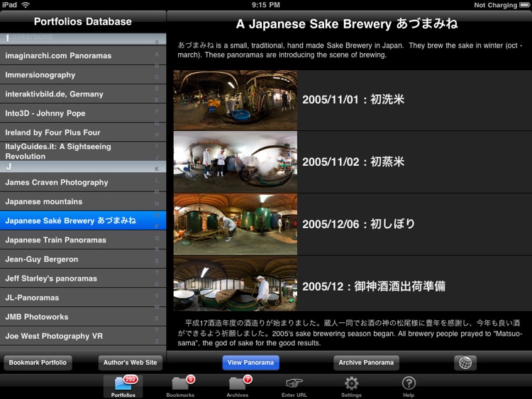532x399 pixels.
Task: Select Ireland by Four Plus Four
Action: click(83, 133)
